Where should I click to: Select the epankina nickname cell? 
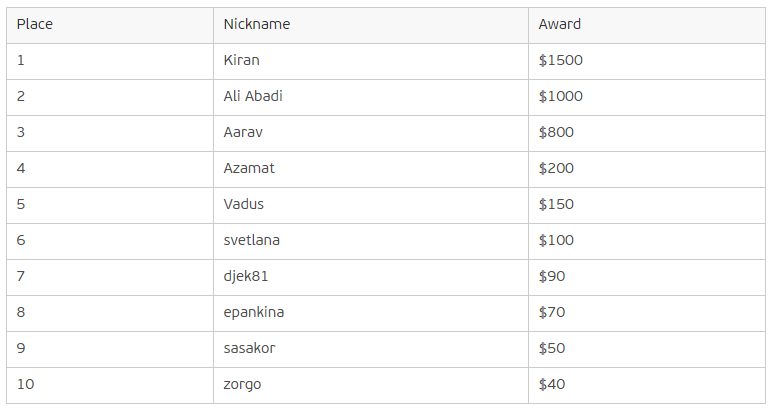point(371,313)
